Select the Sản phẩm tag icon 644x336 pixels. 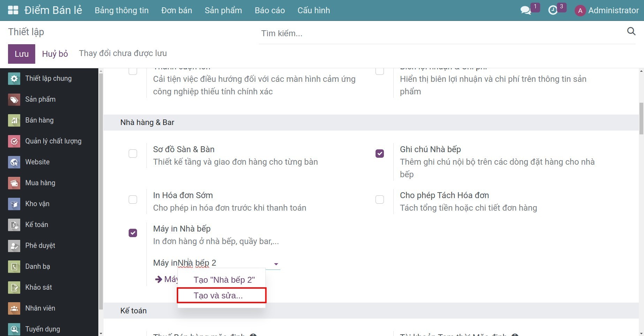click(14, 99)
